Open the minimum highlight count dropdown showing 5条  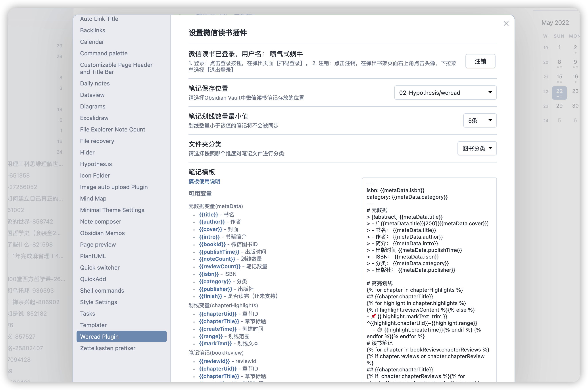[479, 120]
